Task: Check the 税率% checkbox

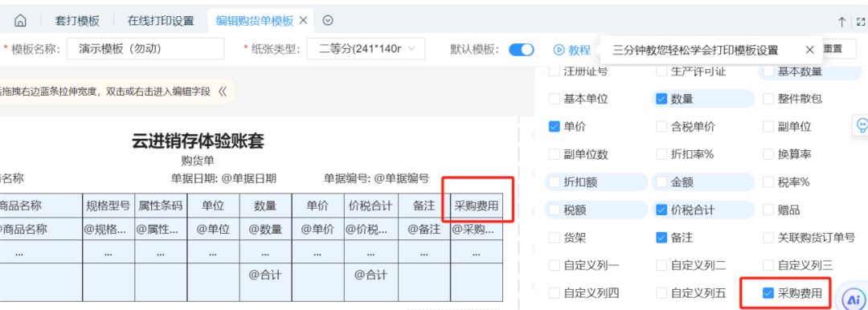Action: (x=768, y=182)
